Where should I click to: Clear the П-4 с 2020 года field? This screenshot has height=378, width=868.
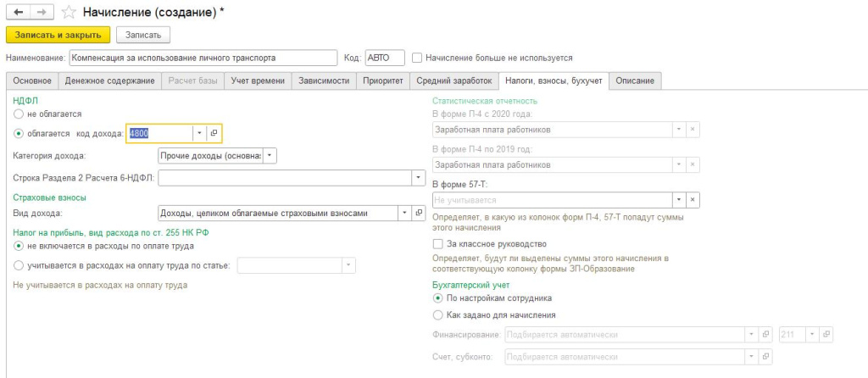(x=693, y=130)
